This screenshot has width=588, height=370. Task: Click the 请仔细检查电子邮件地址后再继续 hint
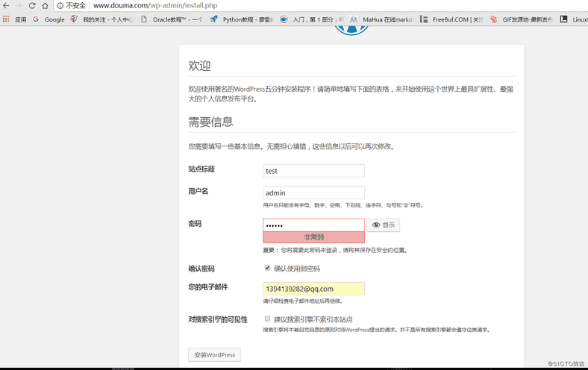coord(303,301)
